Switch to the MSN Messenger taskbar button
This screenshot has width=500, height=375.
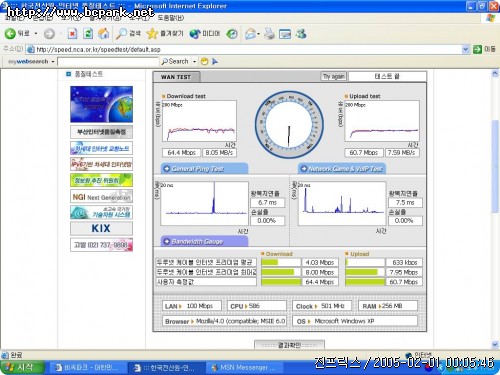click(x=244, y=368)
